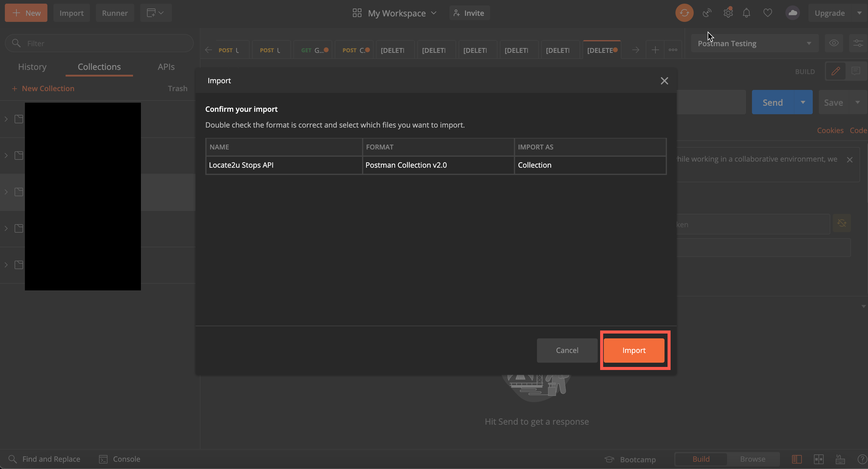Select the GET G... request tab
Screen dimensions: 868x469
click(313, 50)
